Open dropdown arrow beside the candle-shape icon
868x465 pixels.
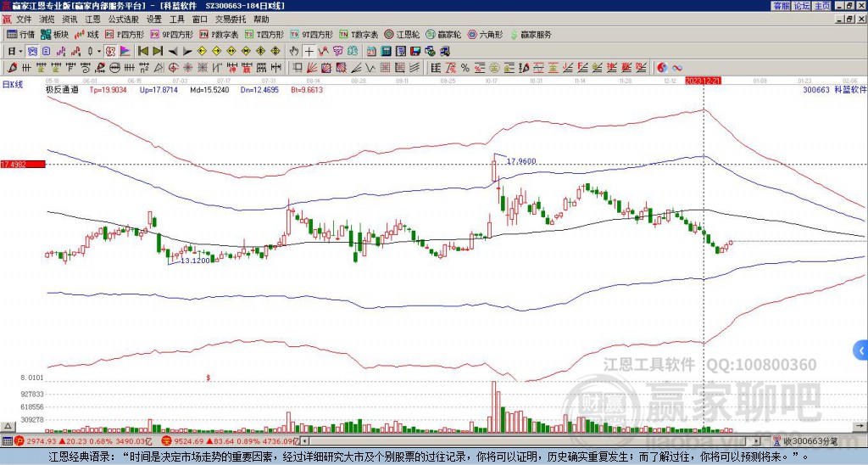click(99, 52)
